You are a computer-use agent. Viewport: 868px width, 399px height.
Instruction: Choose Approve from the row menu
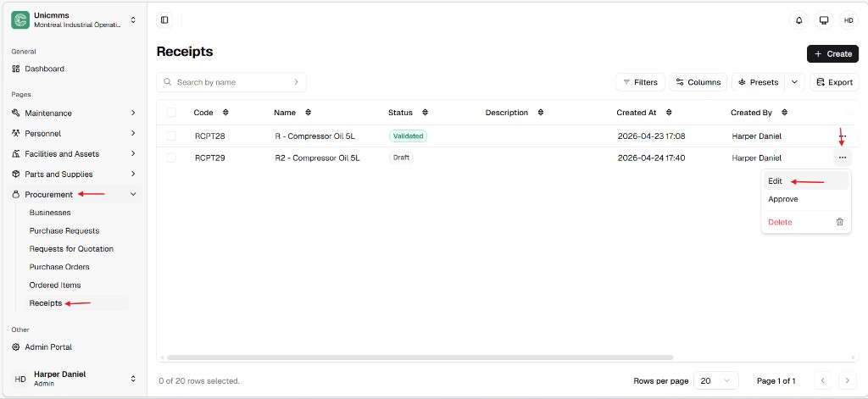pyautogui.click(x=805, y=199)
